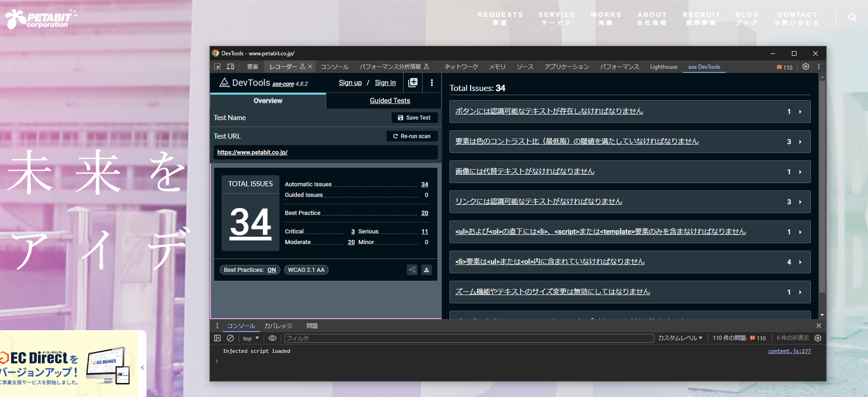Click the PETABIT corporation logo
The width and height of the screenshot is (868, 397).
(41, 19)
